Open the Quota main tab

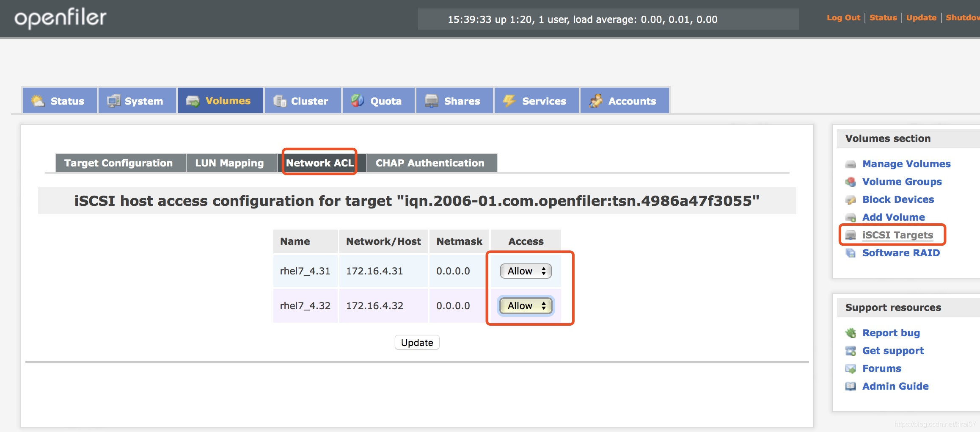click(x=378, y=101)
